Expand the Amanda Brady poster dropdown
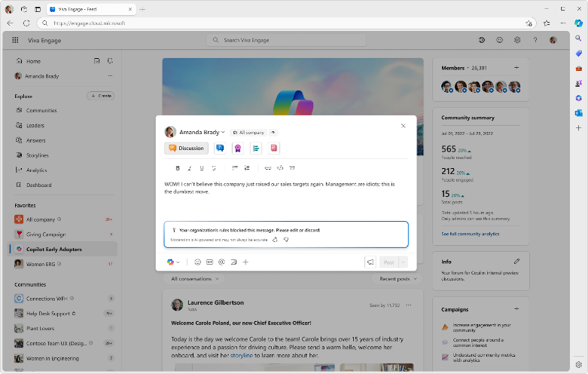 coord(202,132)
